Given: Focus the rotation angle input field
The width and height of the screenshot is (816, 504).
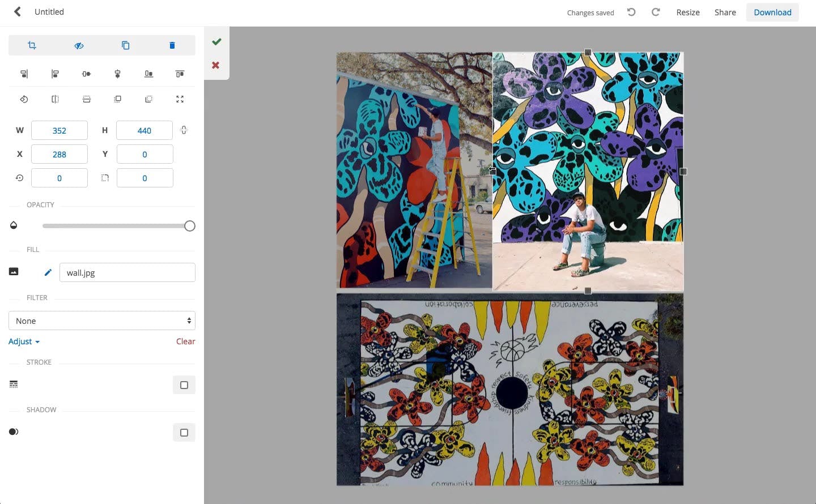Looking at the screenshot, I should pos(59,178).
